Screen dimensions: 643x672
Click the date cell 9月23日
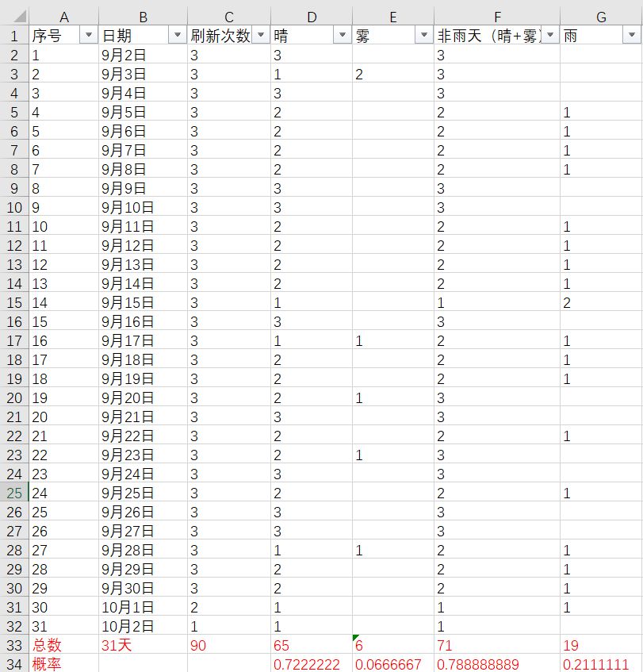[x=143, y=455]
